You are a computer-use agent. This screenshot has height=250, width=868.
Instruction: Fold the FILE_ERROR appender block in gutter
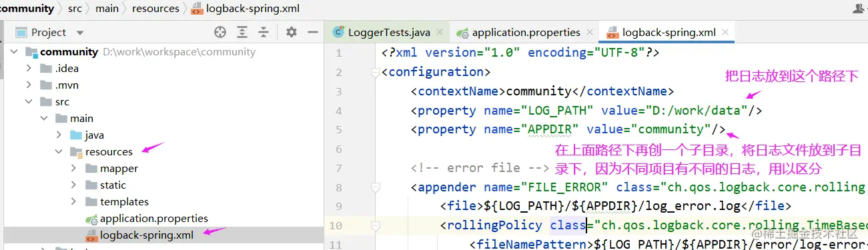pyautogui.click(x=375, y=187)
